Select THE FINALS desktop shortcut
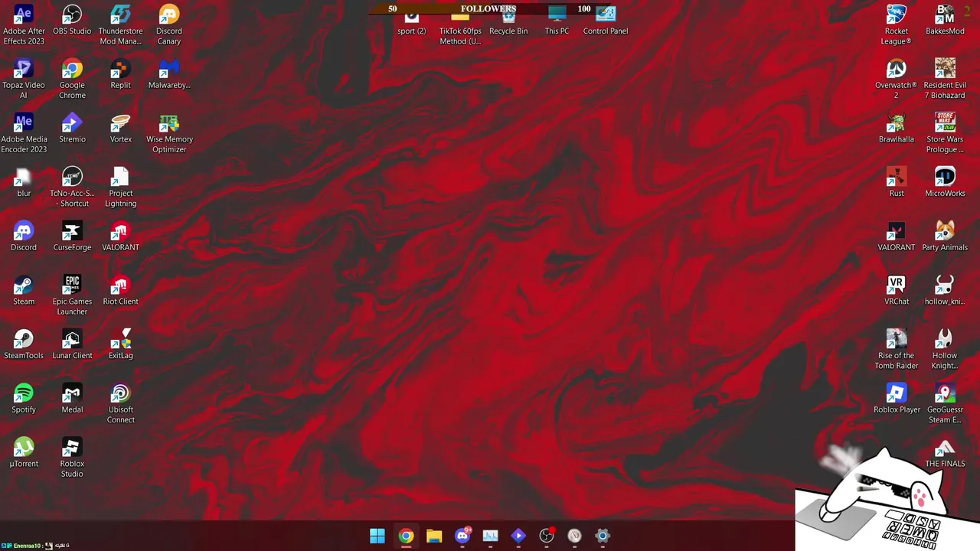The width and height of the screenshot is (980, 551). coord(945,452)
